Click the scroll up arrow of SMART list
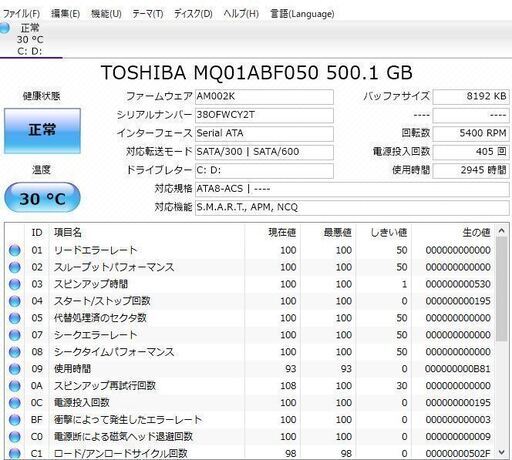512x460 pixels. pos(501,231)
